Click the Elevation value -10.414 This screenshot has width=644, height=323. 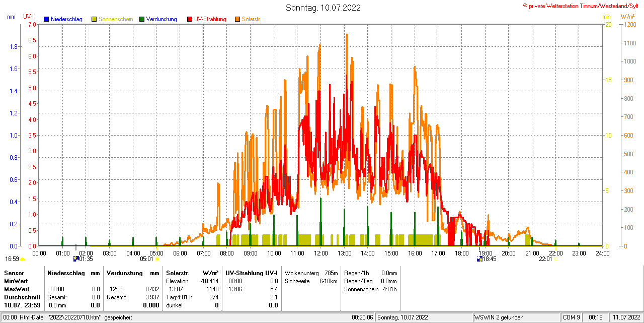pos(210,281)
